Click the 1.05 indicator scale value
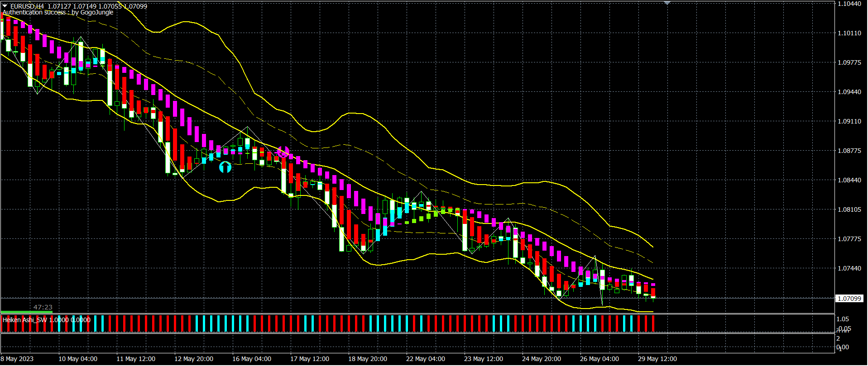The height and width of the screenshot is (366, 868). pos(843,319)
